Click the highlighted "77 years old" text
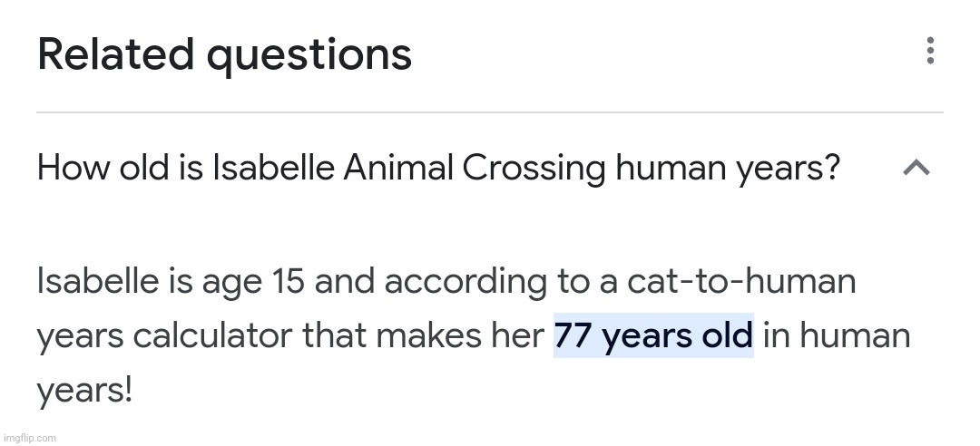980x446 pixels. coord(653,335)
